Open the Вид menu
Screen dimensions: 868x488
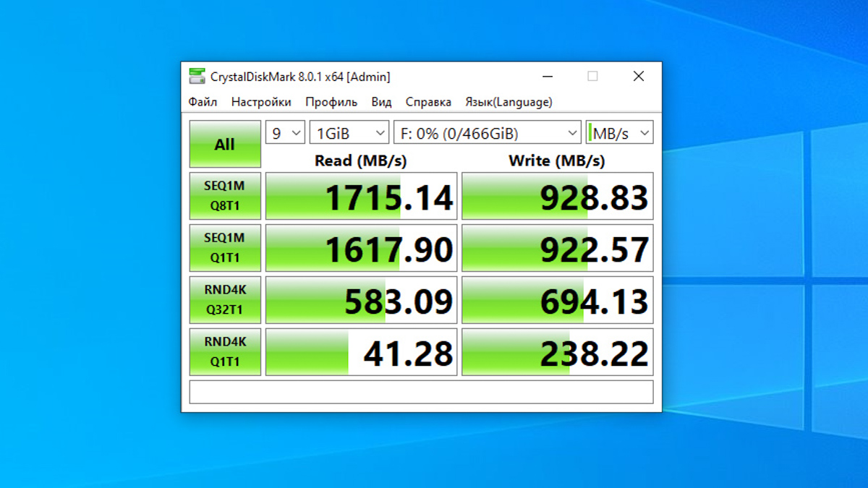click(x=381, y=102)
